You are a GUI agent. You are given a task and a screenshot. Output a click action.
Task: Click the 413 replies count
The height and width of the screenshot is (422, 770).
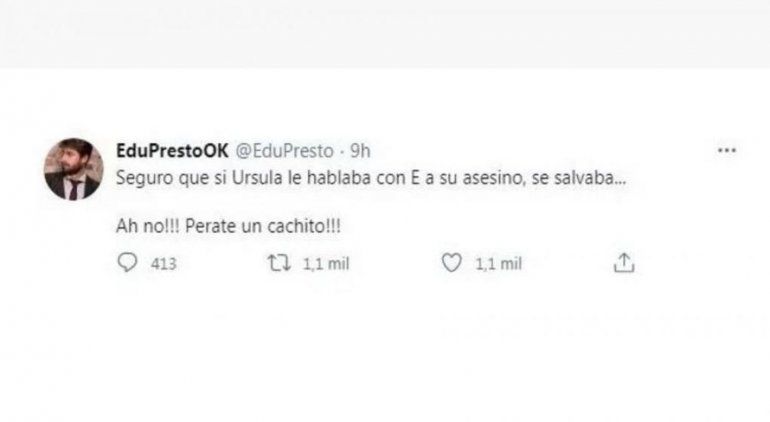[160, 263]
